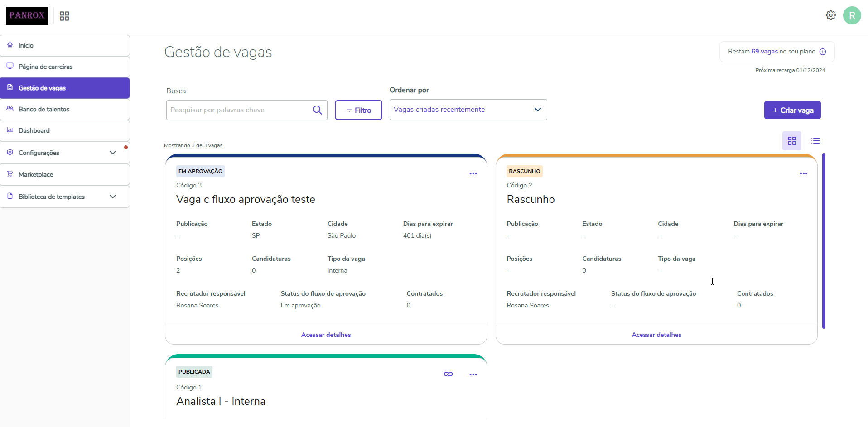The height and width of the screenshot is (427, 868).
Task: Click the 401 dia(s) value
Action: 417,235
